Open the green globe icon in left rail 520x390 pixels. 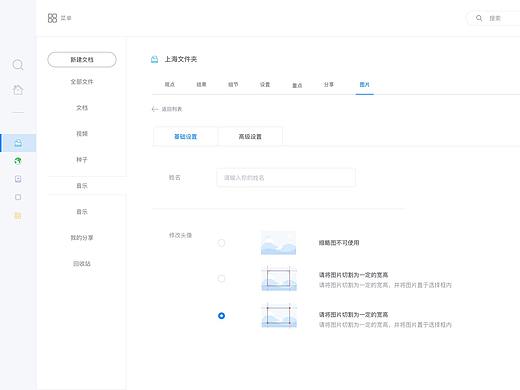[18, 161]
